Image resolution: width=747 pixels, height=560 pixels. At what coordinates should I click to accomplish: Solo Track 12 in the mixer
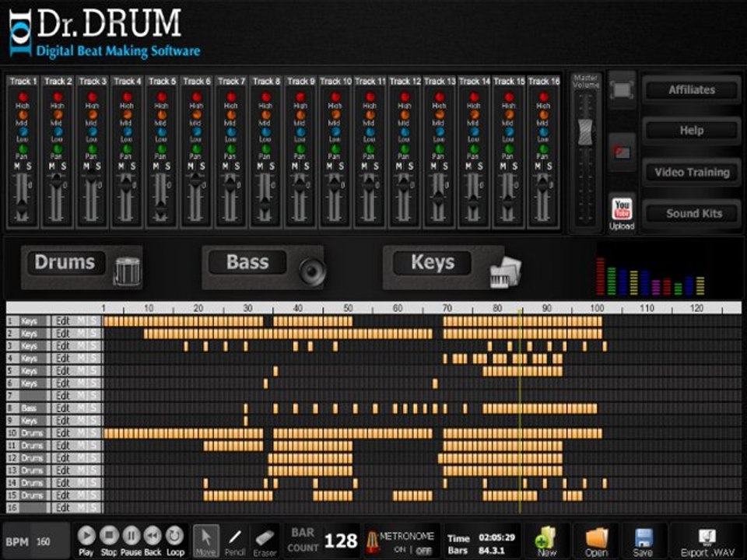pyautogui.click(x=411, y=166)
